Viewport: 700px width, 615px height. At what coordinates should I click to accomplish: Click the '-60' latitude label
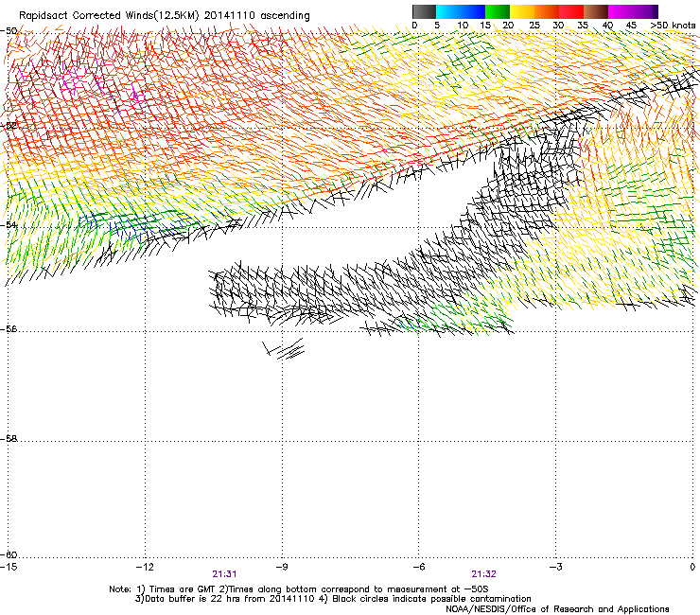[x=9, y=554]
